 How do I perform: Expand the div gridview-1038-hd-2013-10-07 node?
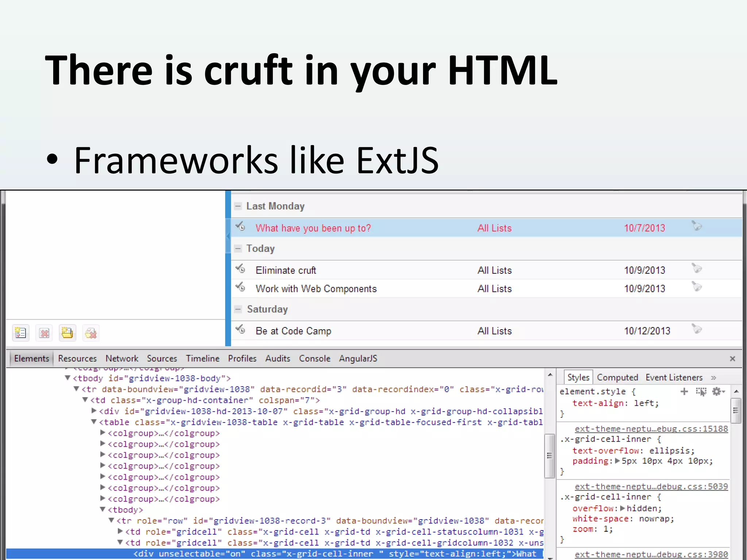tap(94, 411)
